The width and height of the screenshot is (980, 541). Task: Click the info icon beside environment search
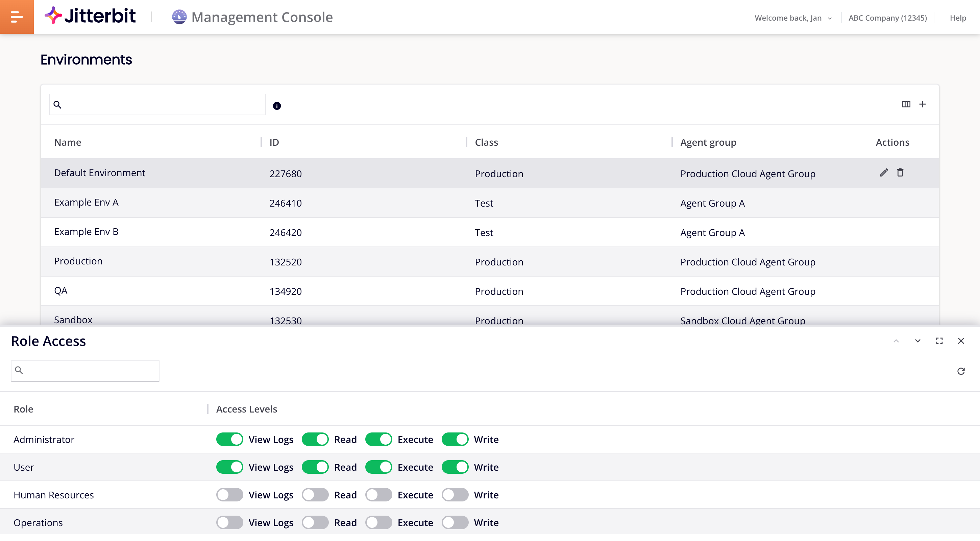277,106
